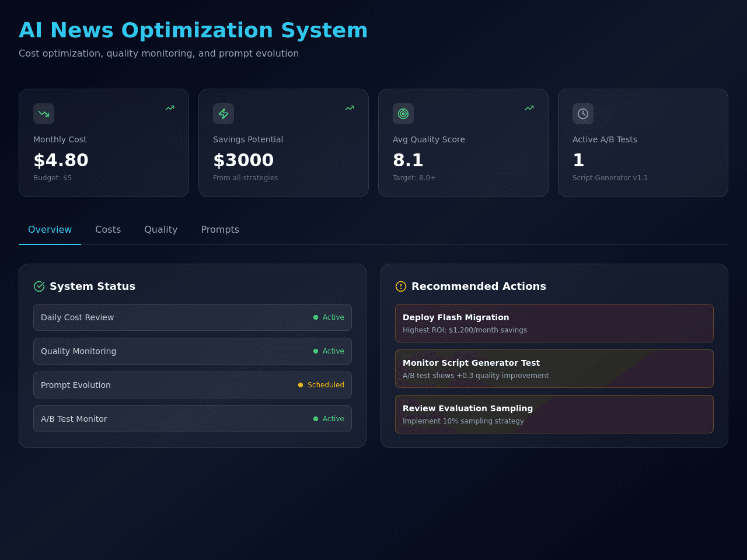Click the target icon on Avg Quality Score card
The width and height of the screenshot is (747, 560).
[x=403, y=114]
